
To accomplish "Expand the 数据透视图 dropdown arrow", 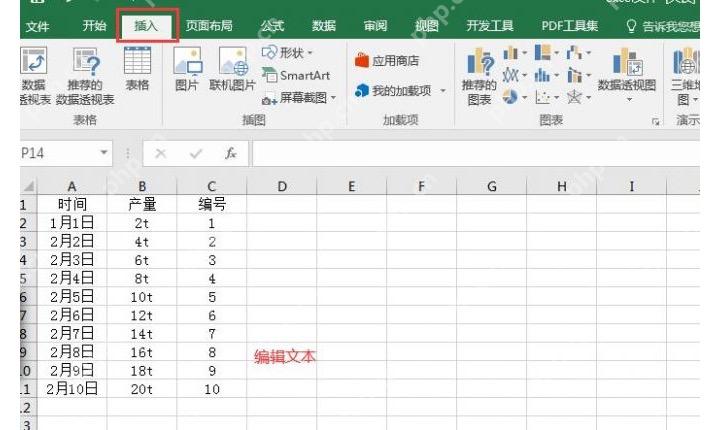I will click(629, 99).
